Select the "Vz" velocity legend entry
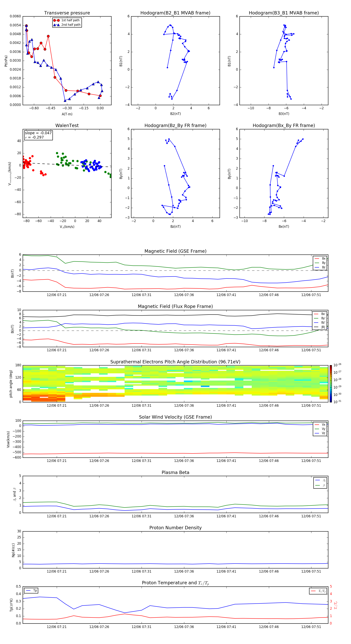This screenshot has height=644, width=351. pos(320,433)
